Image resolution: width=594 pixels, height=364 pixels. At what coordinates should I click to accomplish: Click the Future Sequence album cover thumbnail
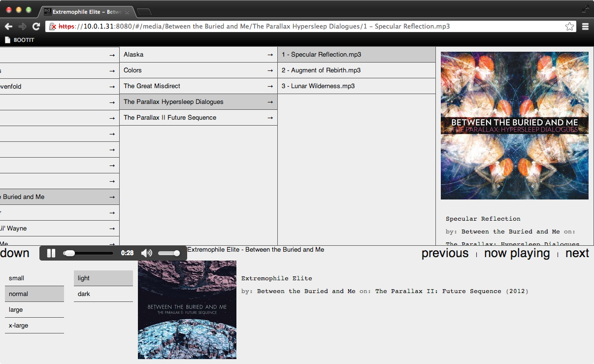187,310
